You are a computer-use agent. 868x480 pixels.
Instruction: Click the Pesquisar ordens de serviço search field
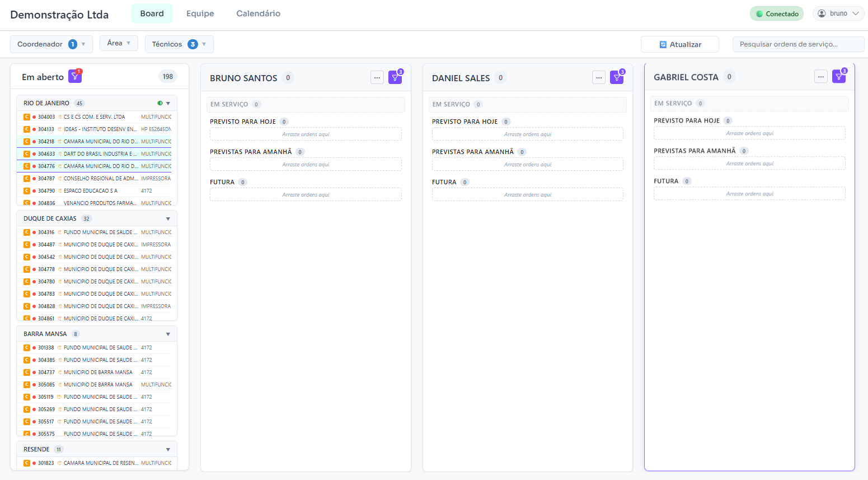click(x=798, y=44)
